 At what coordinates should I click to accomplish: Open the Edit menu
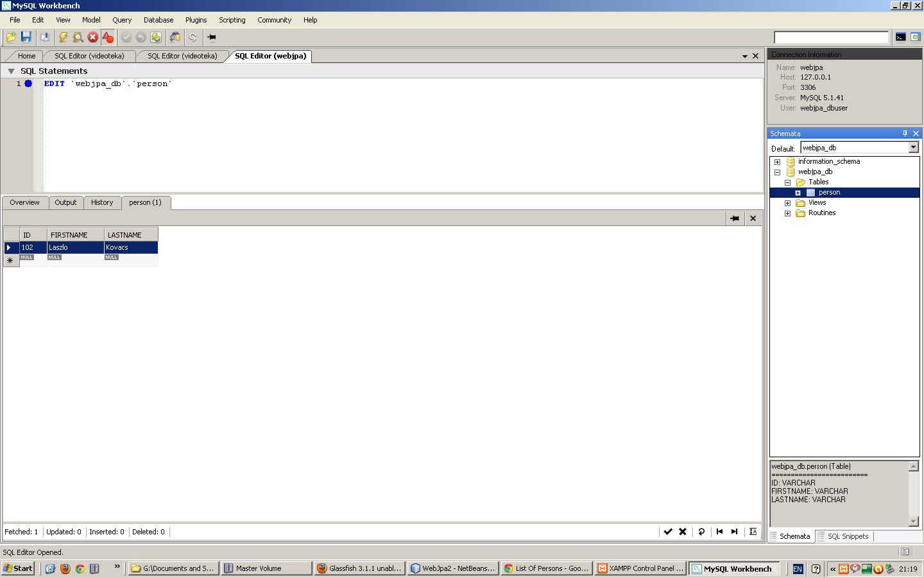[38, 20]
